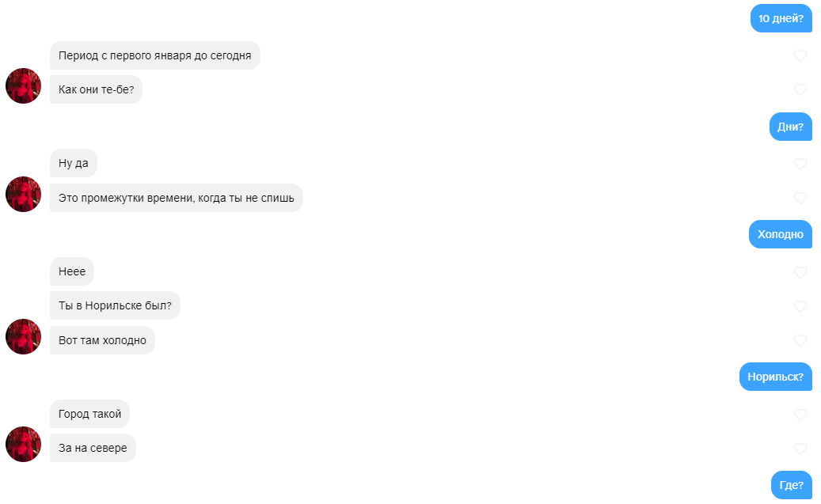
Task: Click the 'Ты в Норильске был?' bubble
Action: (115, 305)
